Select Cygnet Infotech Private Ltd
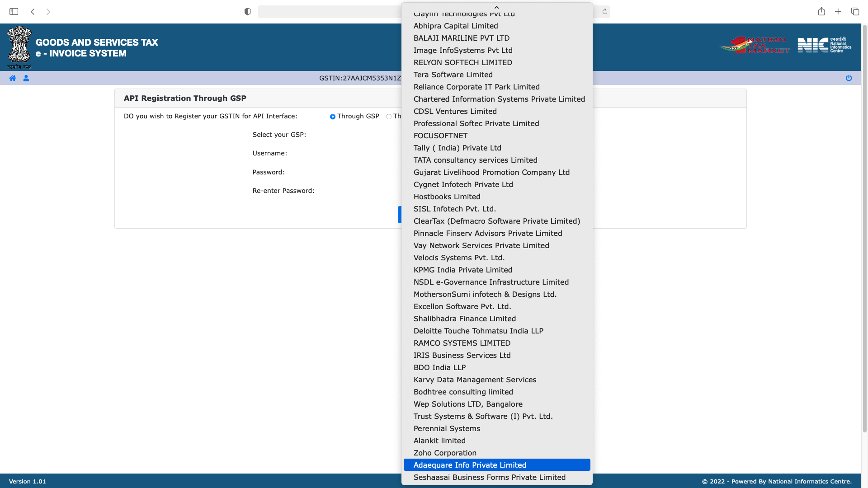The image size is (868, 488). point(497,185)
